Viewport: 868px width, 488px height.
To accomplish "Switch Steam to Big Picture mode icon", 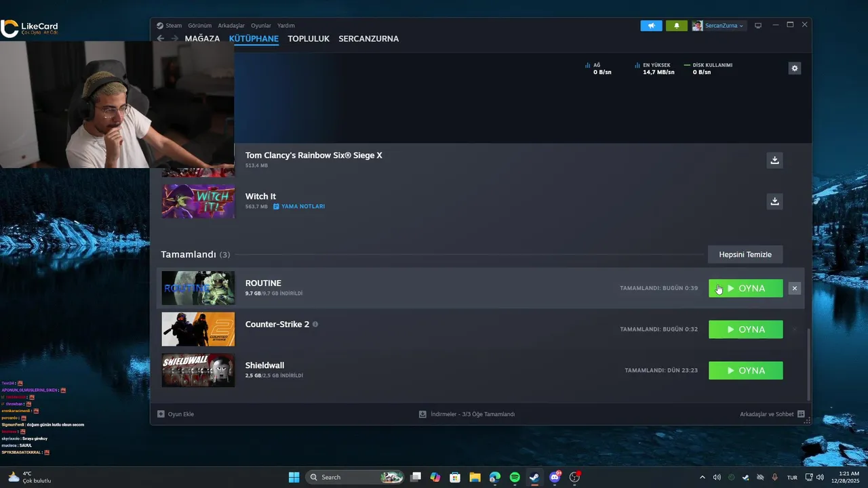I will 758,26.
